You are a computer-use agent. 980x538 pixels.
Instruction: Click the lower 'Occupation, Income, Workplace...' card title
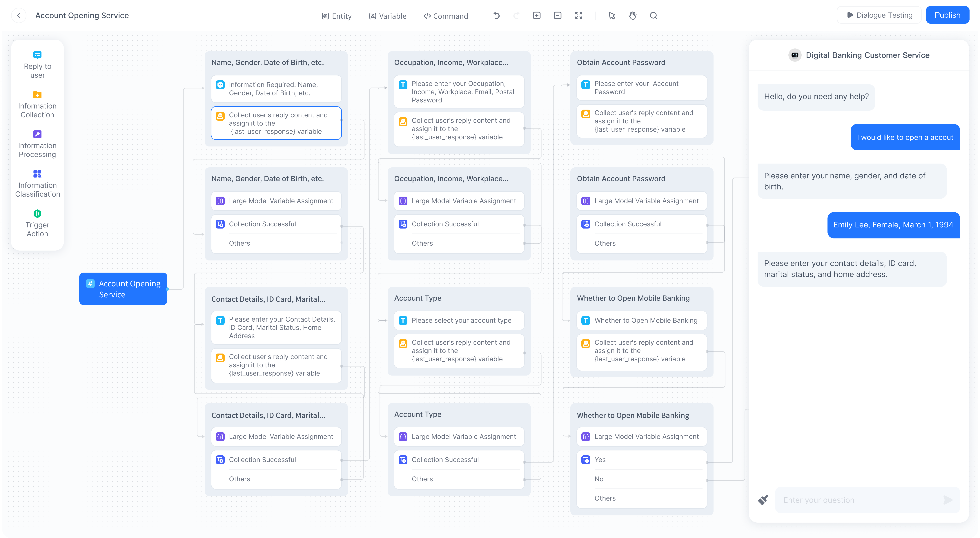click(451, 179)
